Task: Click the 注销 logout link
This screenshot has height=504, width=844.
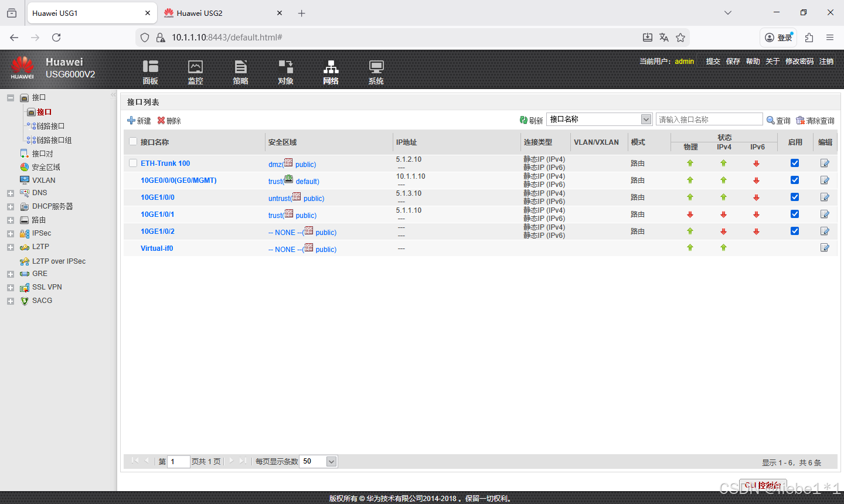Action: pos(826,61)
